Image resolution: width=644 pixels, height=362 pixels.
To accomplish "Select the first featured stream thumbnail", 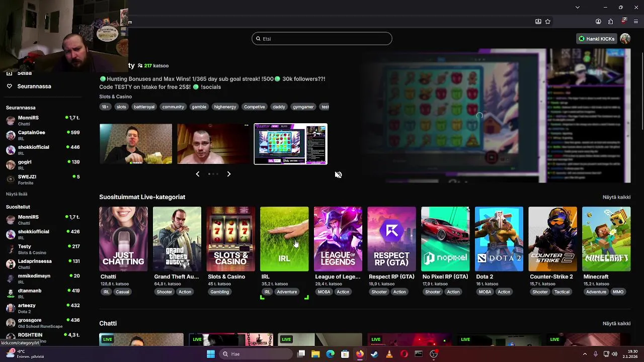I will pos(136,144).
